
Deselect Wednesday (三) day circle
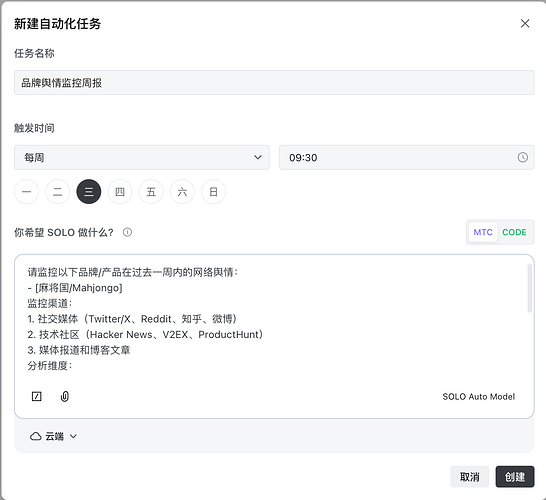(x=89, y=192)
